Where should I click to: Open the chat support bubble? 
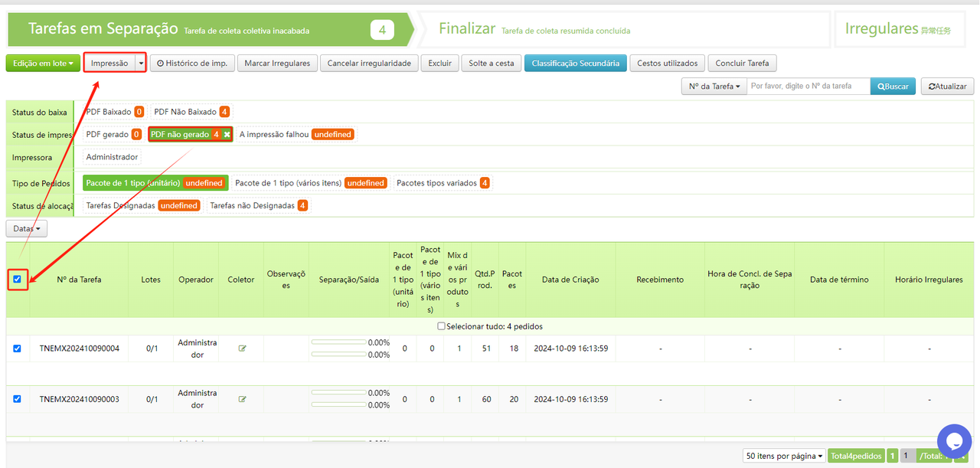click(954, 441)
